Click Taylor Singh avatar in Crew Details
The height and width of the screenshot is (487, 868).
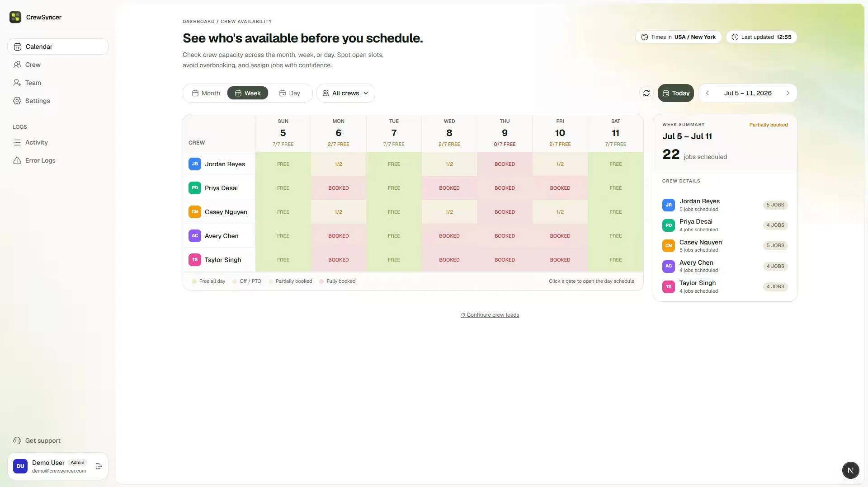tap(669, 287)
